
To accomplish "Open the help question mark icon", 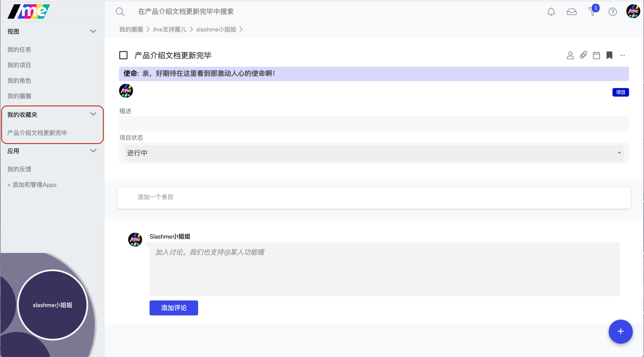I will click(x=612, y=12).
